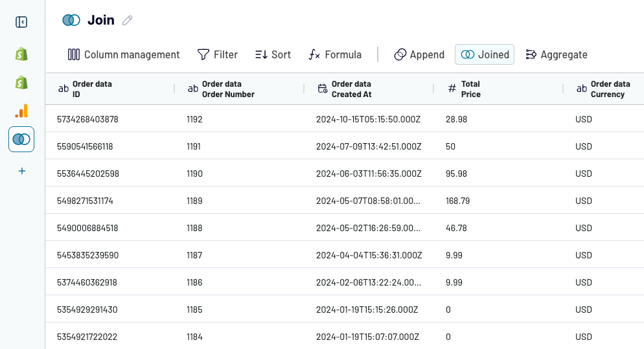Viewport: 644px width, 349px height.
Task: Click the Joined button
Action: 485,54
